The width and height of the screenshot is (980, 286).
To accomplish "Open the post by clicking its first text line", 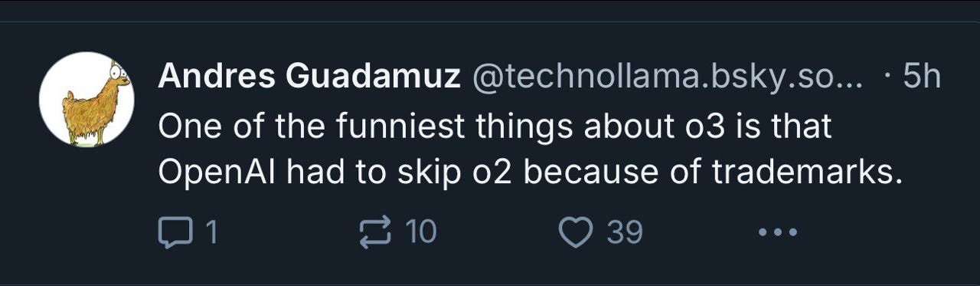I will click(495, 126).
